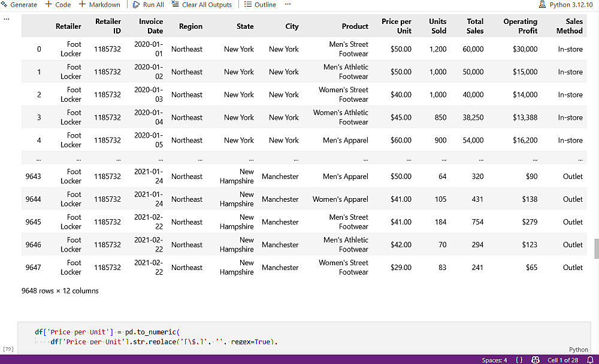
Task: Click the Cell 1 of 28 indicator
Action: click(562, 360)
